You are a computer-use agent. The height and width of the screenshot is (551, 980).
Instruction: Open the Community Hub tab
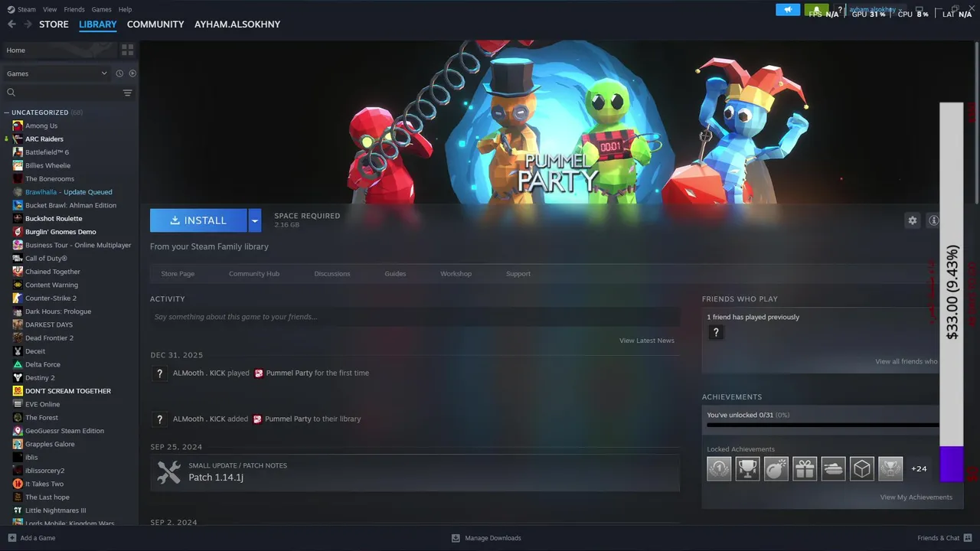254,274
